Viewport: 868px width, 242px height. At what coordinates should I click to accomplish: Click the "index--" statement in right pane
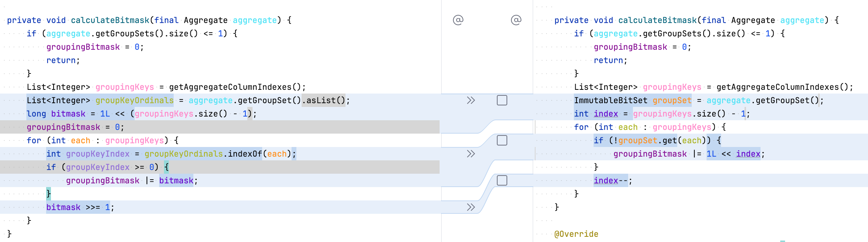coord(610,180)
